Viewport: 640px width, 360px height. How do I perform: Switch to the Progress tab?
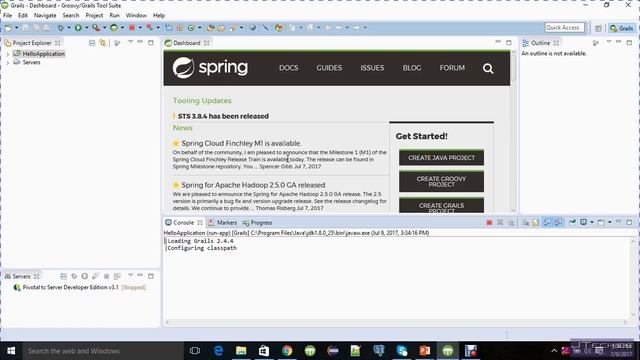257,222
